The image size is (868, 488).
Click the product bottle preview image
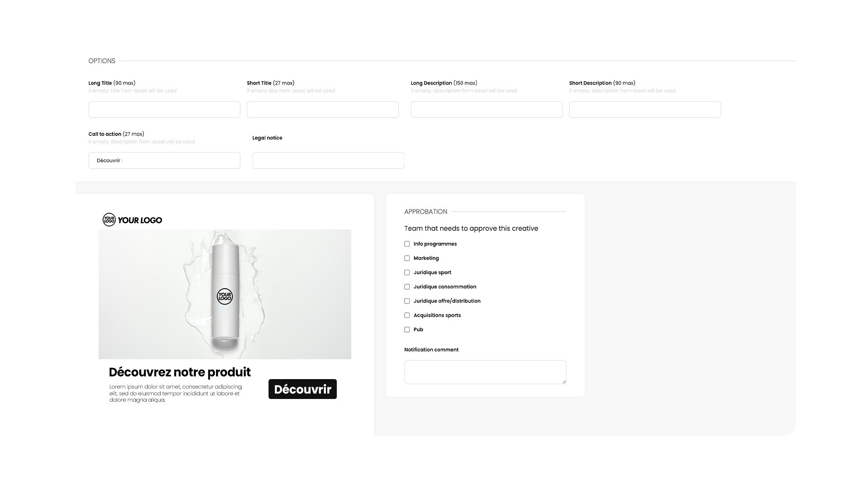(225, 294)
